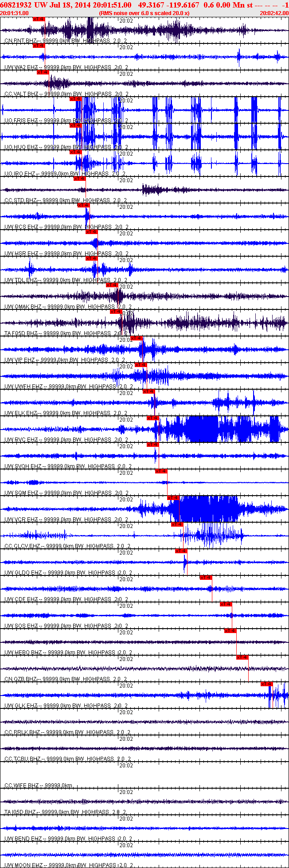289x868 pixels.
Task: Click the 'UW.SOS EHZ' station label
Action: [21, 626]
